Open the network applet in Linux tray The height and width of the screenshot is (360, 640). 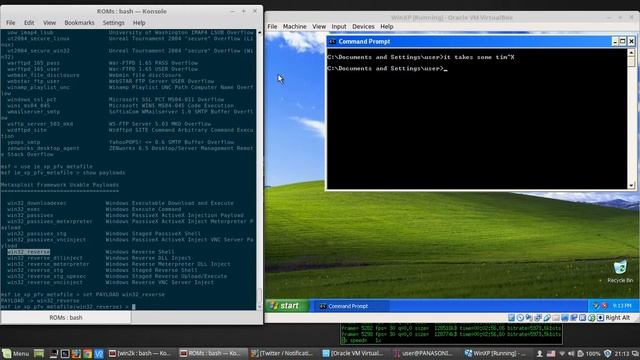(x=562, y=353)
